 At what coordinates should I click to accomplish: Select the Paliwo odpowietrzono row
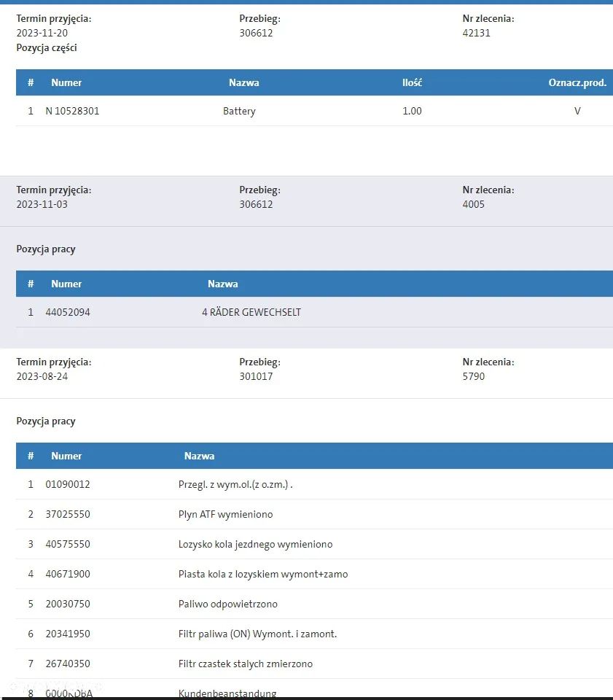pos(314,604)
